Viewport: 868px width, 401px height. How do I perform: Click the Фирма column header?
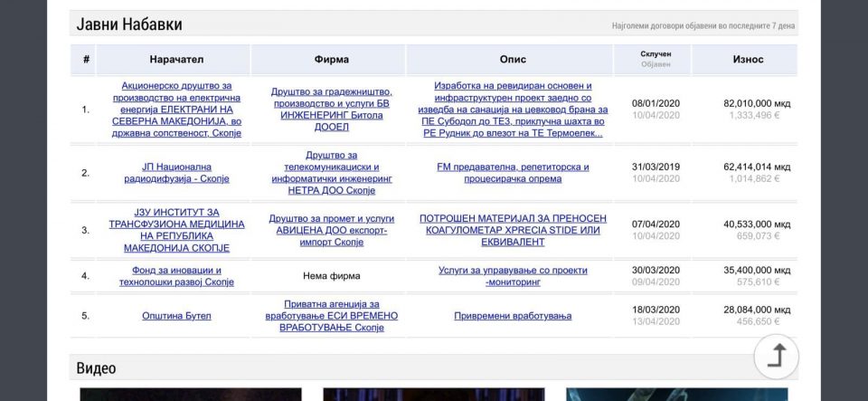(x=331, y=60)
